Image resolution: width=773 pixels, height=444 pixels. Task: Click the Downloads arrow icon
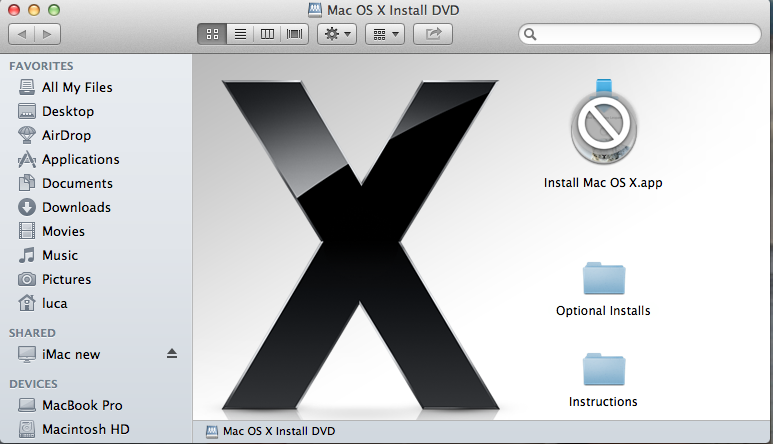coord(27,207)
